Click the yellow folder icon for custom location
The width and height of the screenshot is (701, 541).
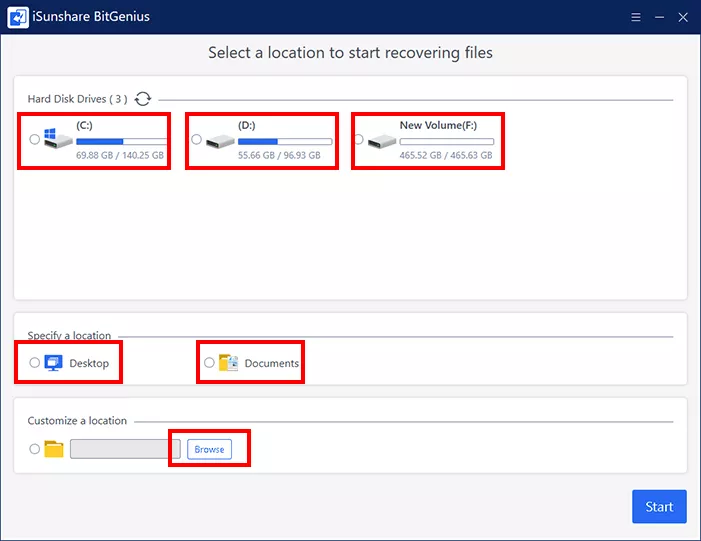tap(54, 449)
